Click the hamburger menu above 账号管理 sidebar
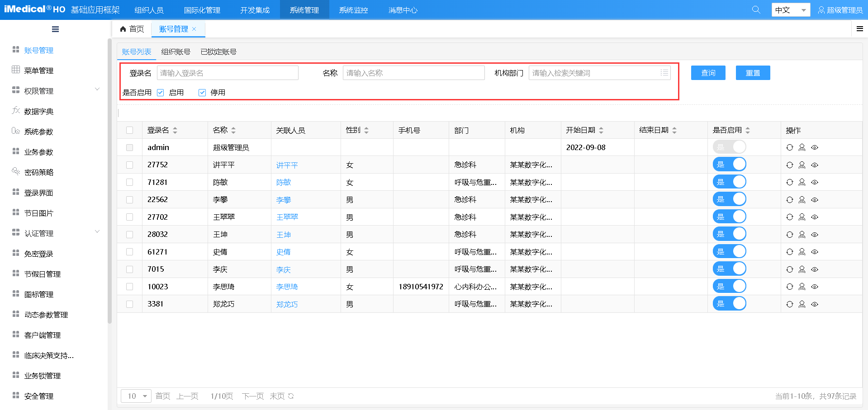The width and height of the screenshot is (868, 410). click(55, 29)
